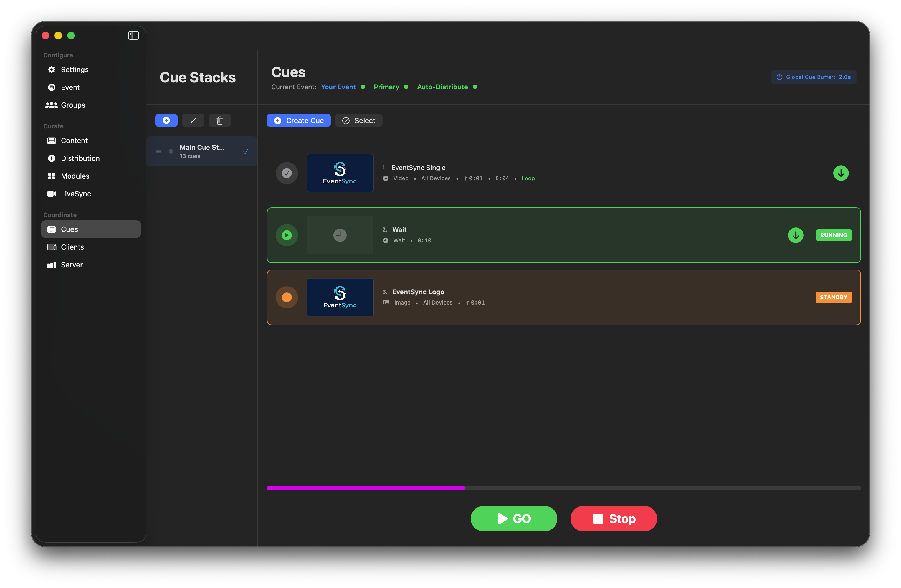This screenshot has width=901, height=588.
Task: Click the EventSync Logo cue thumbnail
Action: 340,297
